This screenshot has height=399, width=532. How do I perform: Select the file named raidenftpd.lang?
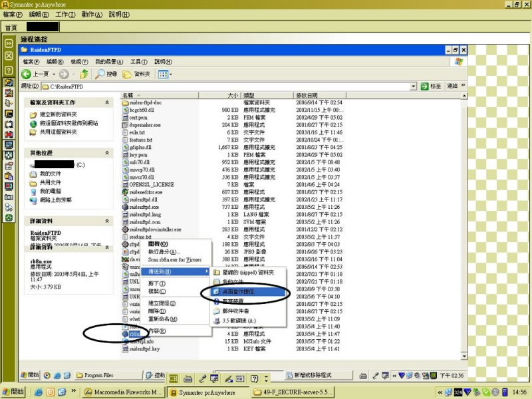(145, 214)
